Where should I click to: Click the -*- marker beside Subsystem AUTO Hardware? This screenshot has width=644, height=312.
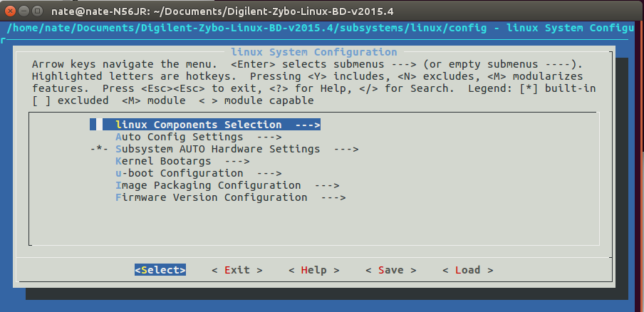point(100,149)
